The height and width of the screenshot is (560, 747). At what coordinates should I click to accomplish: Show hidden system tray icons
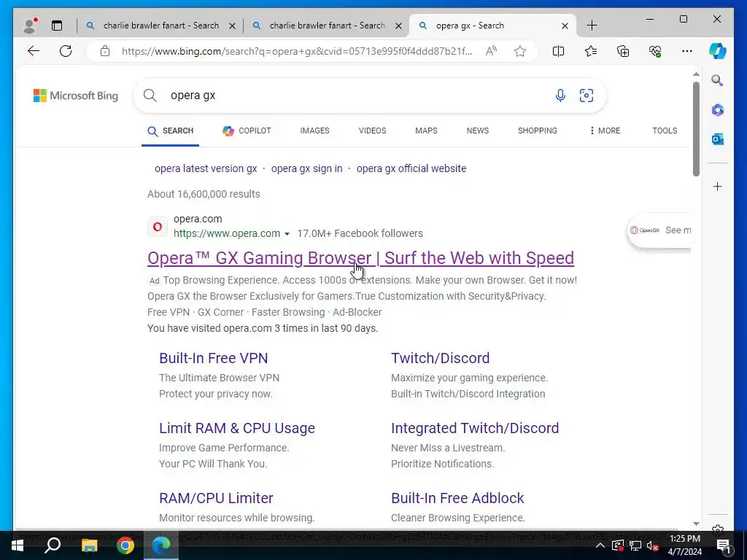(x=600, y=545)
